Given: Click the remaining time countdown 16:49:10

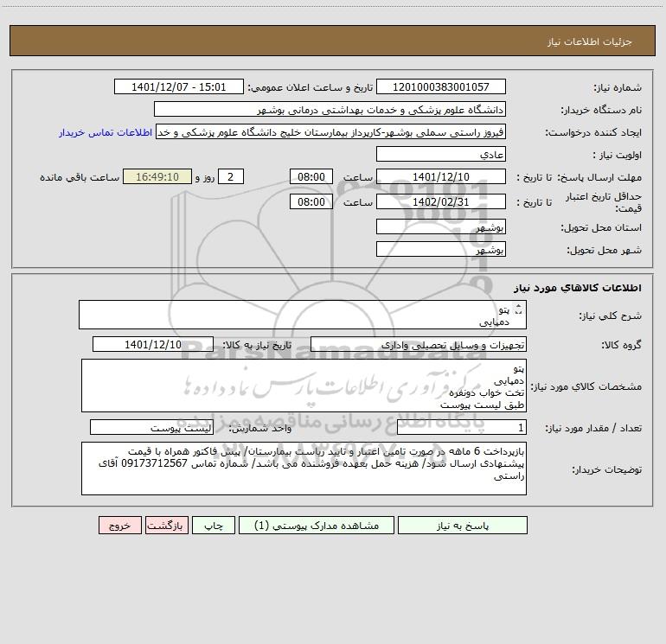Looking at the screenshot, I should pos(157,176).
